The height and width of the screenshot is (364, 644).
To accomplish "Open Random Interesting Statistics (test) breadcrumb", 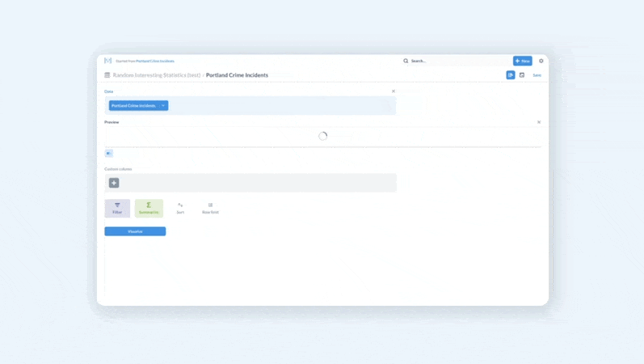I will pyautogui.click(x=157, y=75).
